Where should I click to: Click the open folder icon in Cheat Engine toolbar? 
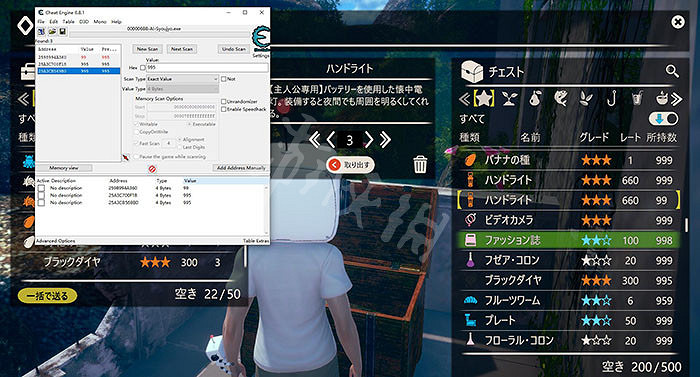pos(52,31)
